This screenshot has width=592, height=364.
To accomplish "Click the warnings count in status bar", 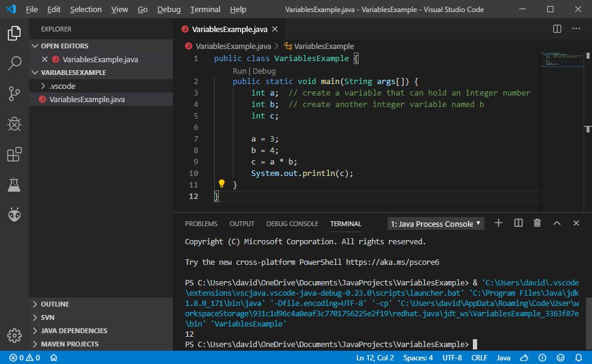I will [33, 357].
